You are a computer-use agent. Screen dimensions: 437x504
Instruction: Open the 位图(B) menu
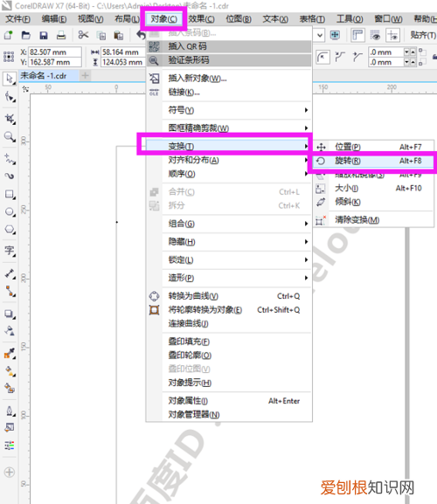coord(239,19)
